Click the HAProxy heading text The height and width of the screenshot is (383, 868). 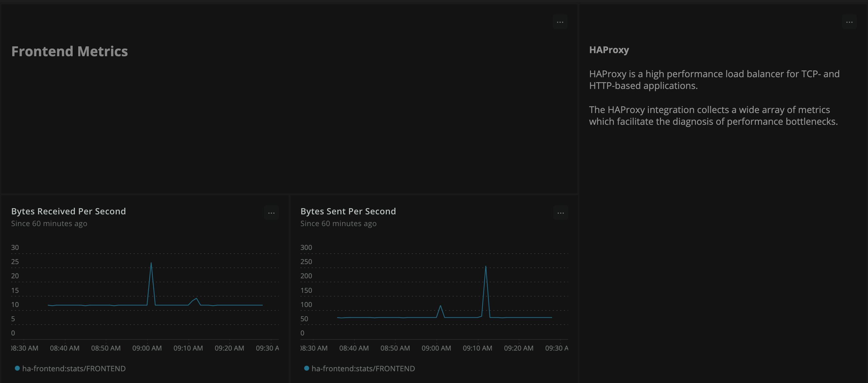click(609, 50)
